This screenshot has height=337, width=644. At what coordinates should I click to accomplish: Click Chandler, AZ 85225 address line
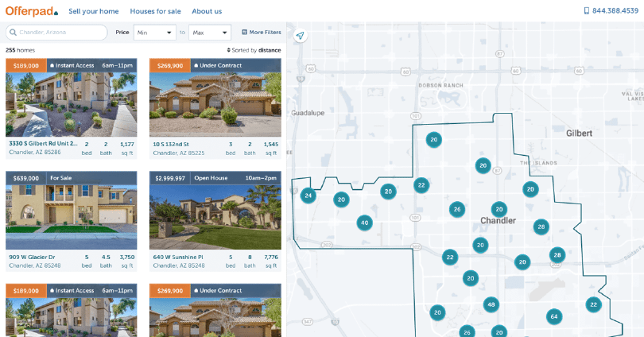[179, 153]
